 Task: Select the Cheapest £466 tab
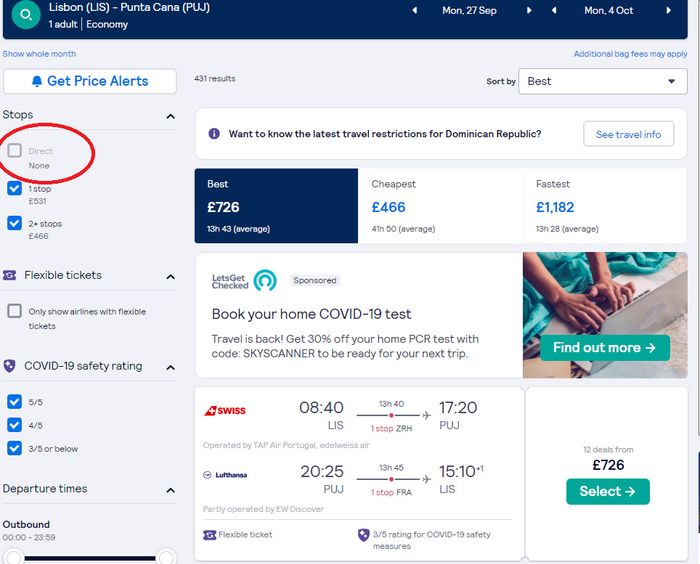click(x=440, y=205)
